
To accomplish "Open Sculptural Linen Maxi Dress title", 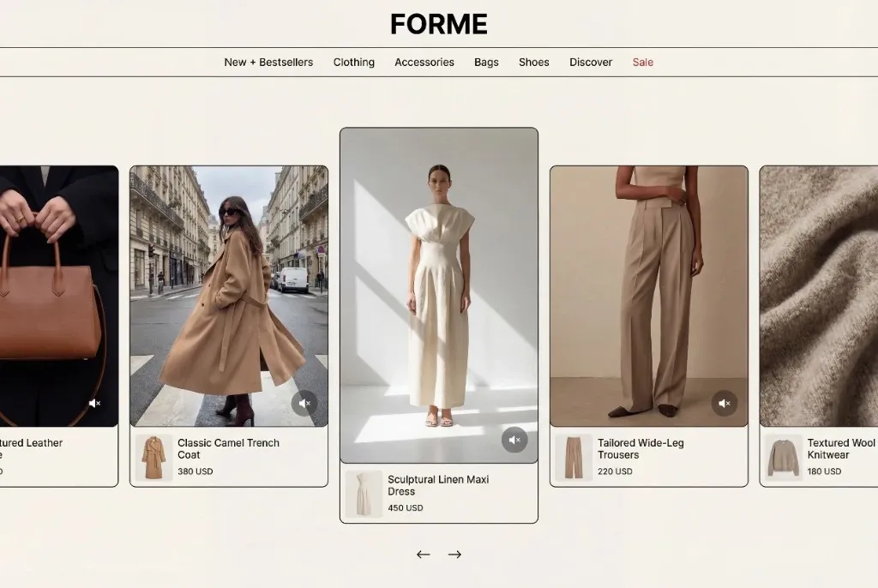I will pos(438,485).
